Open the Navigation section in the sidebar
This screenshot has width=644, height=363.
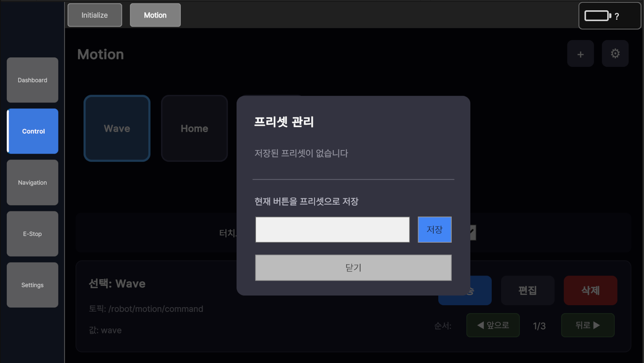[x=32, y=182]
